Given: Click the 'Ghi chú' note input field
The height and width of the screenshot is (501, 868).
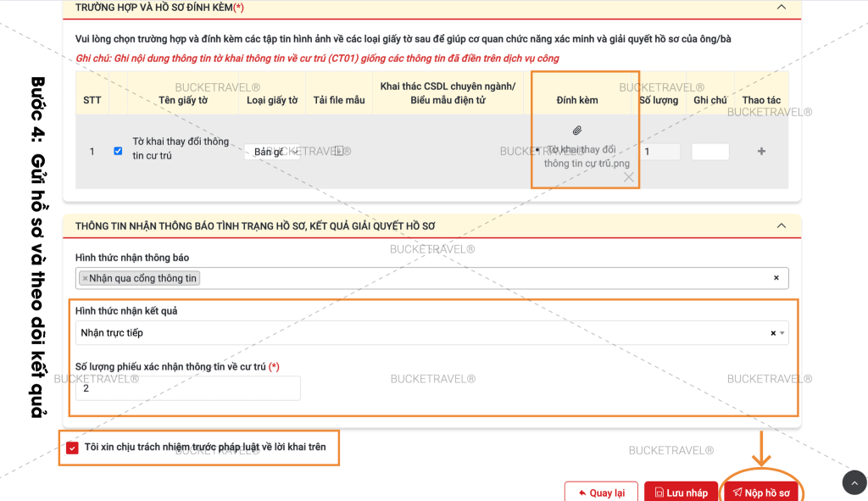Looking at the screenshot, I should 709,152.
